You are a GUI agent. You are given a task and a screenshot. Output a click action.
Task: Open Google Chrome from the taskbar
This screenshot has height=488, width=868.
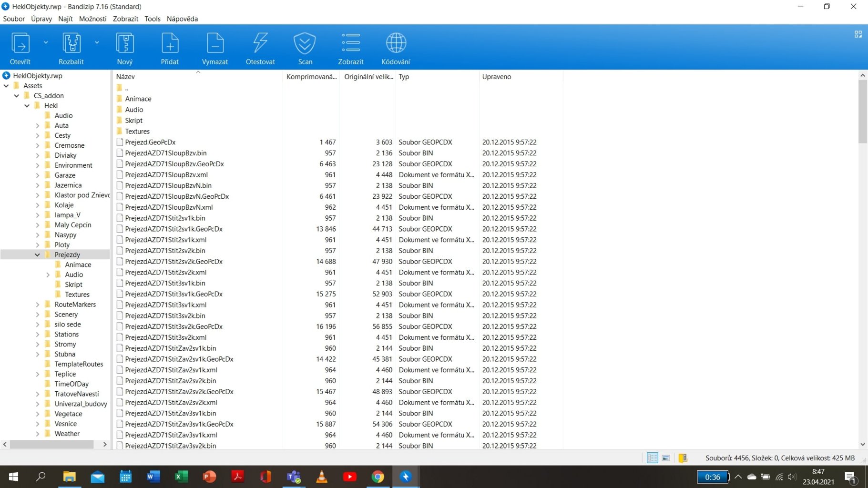(378, 477)
